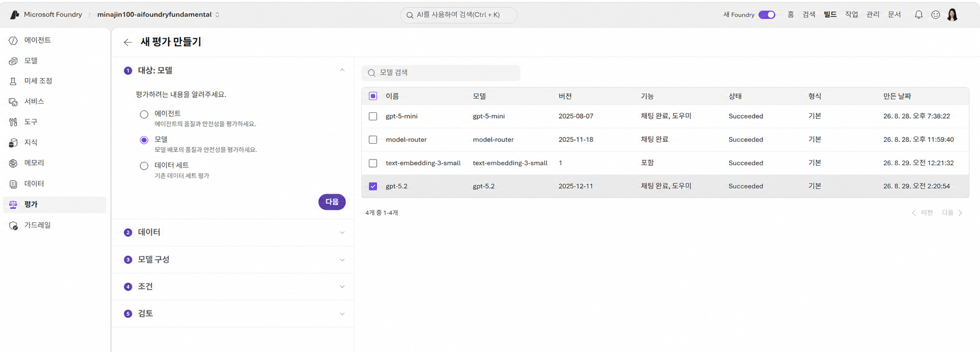Click the 4개 중 1-4개 count text
980x352 pixels.
[x=382, y=213]
